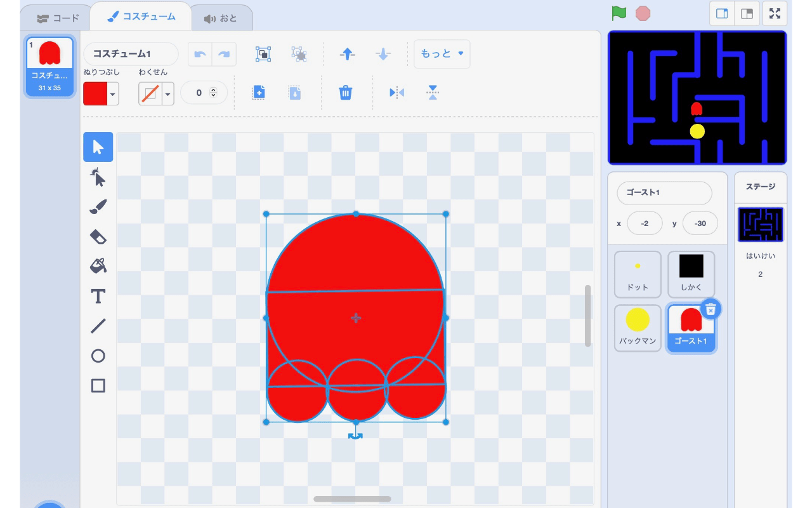This screenshot has height=508, width=812.
Task: Click the yellow Pac-Man on the stage
Action: pos(697,131)
